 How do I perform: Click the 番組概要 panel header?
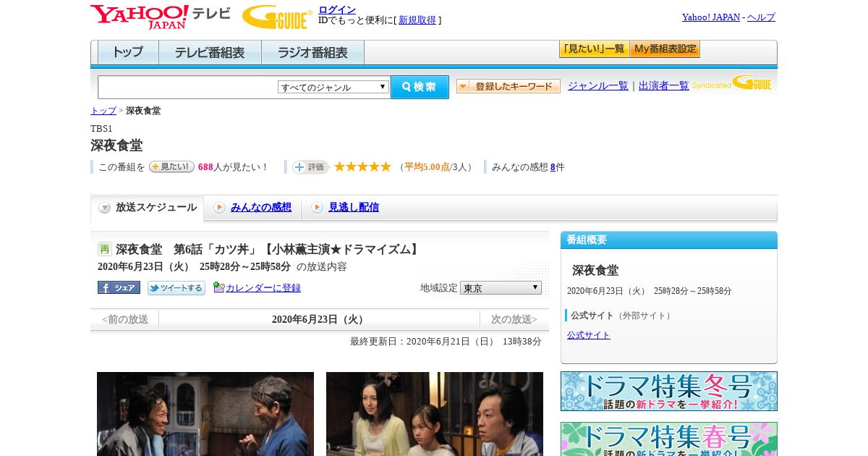(x=669, y=240)
